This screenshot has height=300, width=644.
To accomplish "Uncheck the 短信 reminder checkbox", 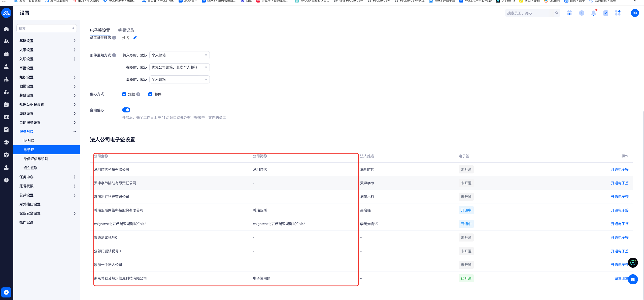I will 124,94.
